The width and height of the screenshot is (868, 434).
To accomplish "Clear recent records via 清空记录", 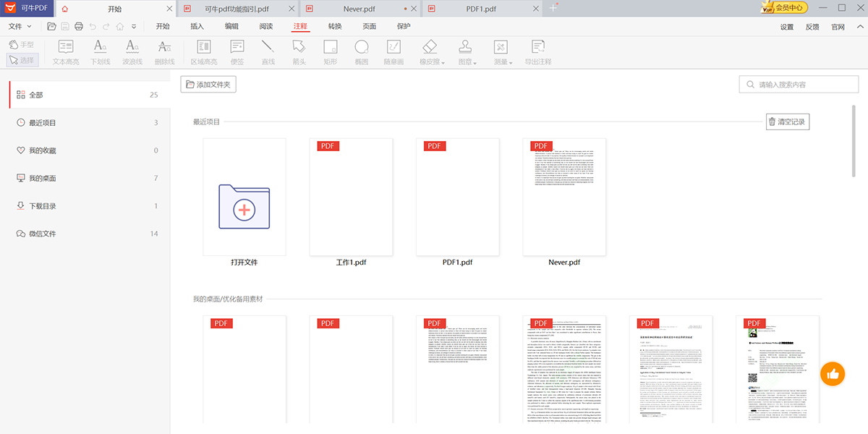I will (x=789, y=121).
